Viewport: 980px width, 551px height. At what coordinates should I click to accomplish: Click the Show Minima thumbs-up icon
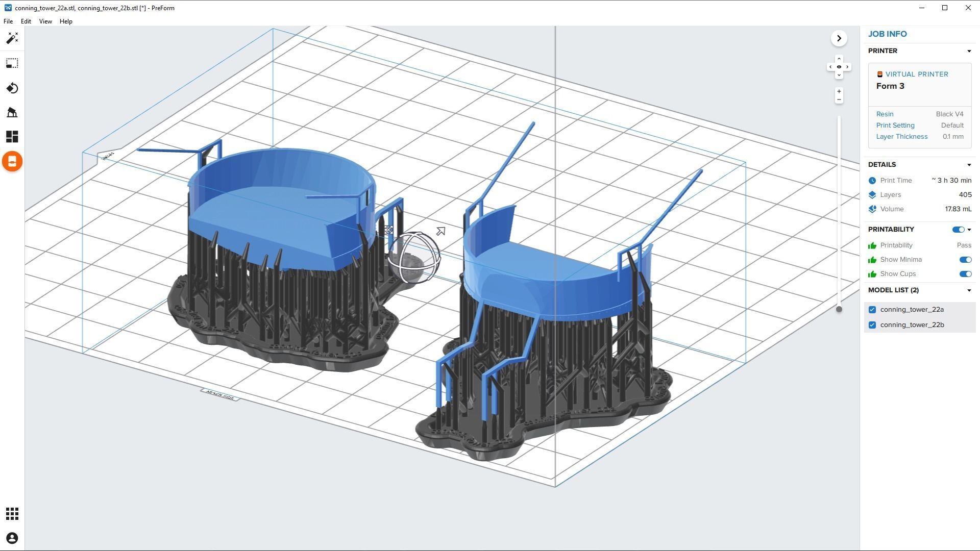[872, 260]
